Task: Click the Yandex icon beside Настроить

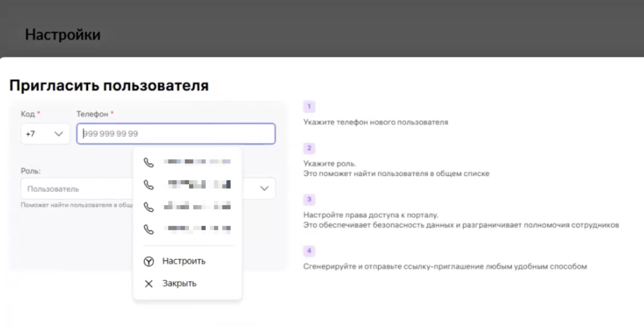Action: click(149, 261)
